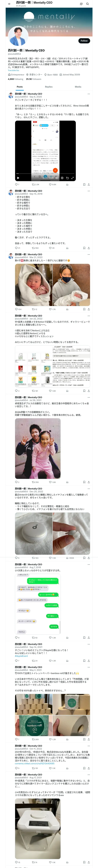Open more options on the Mar 21, 2022 post
The image size is (98, 868).
89,254
